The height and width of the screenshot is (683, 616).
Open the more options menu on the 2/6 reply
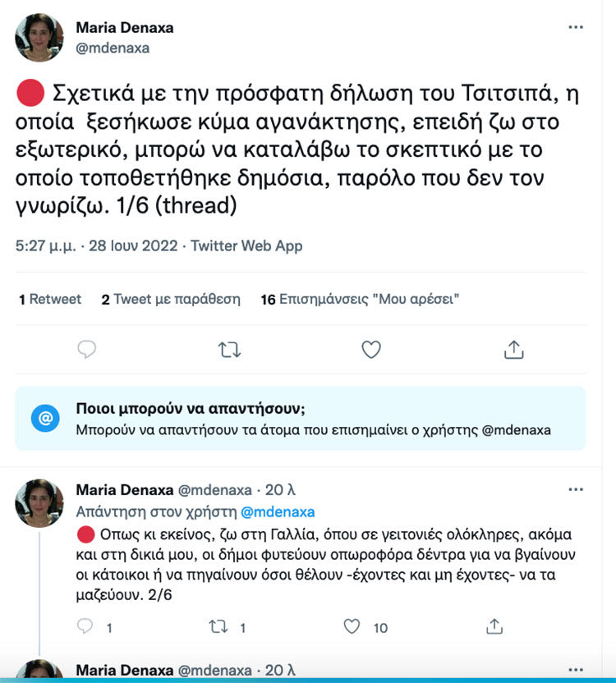click(575, 488)
